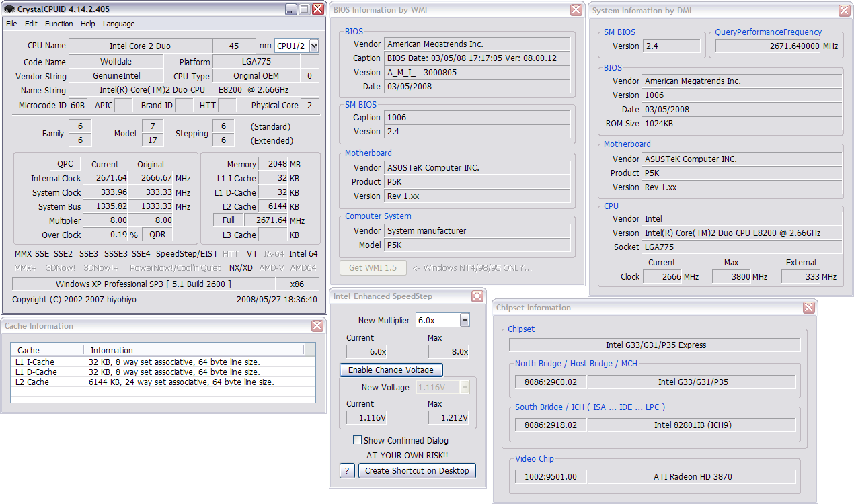
Task: Expand the CPU1/2 selector dropdown
Action: 314,46
